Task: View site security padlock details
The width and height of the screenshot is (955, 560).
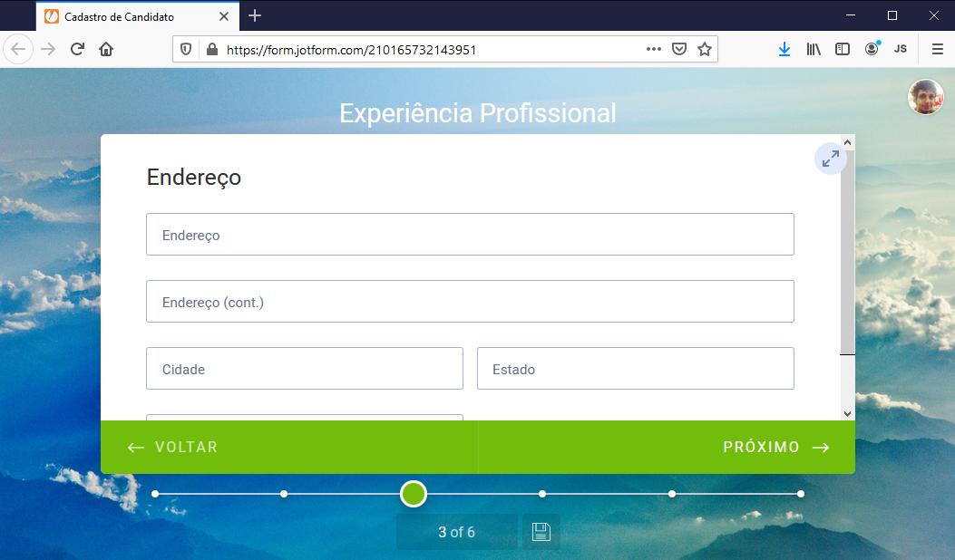Action: pos(212,49)
